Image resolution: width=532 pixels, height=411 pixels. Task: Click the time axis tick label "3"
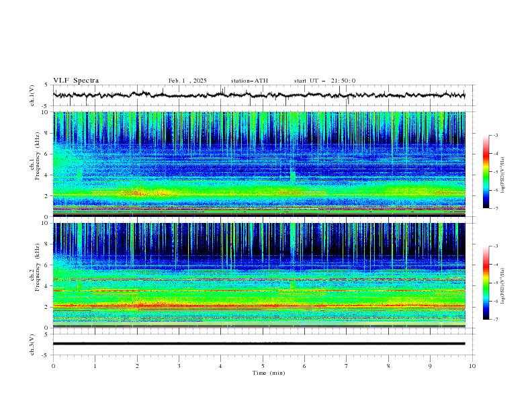point(179,366)
